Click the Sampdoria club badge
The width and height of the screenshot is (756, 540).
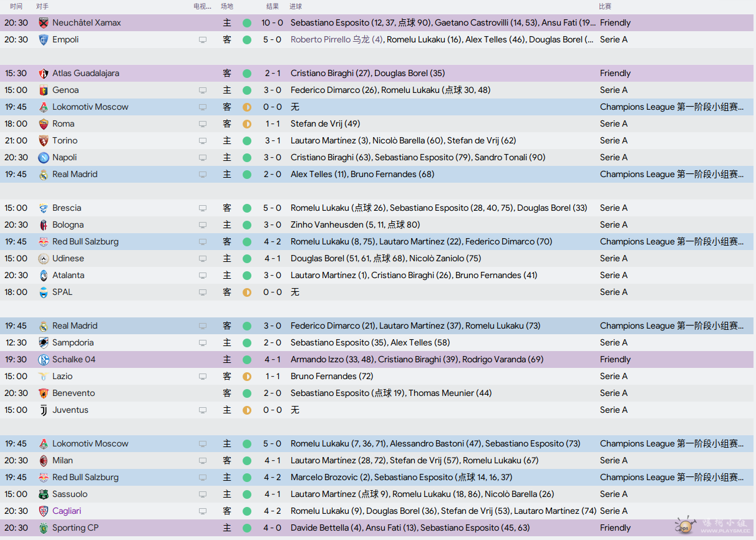click(x=43, y=343)
